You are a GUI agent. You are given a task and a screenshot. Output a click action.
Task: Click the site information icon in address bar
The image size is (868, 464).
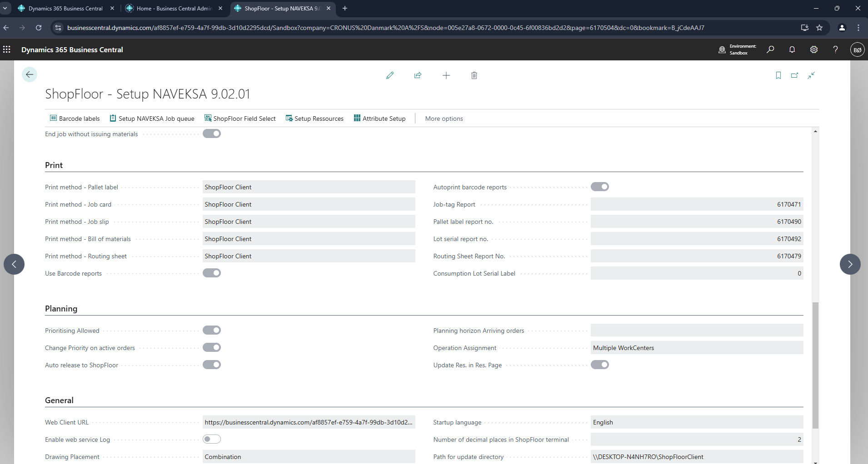[x=58, y=28]
